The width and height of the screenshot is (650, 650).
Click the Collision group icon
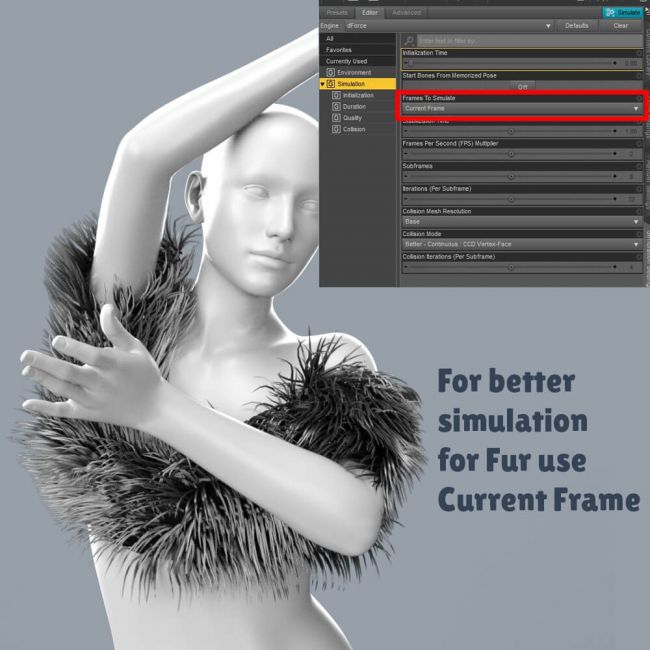(336, 129)
